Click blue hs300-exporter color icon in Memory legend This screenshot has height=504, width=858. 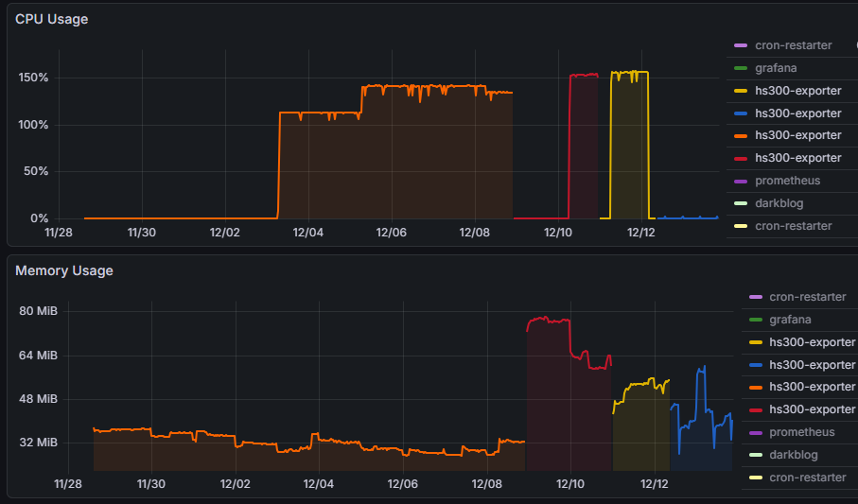click(755, 365)
